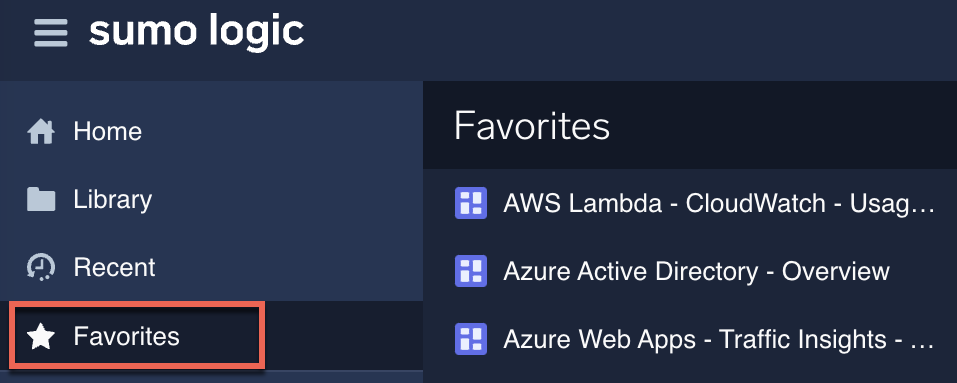This screenshot has height=383, width=957.
Task: Click blank space right of Library item
Action: click(287, 199)
